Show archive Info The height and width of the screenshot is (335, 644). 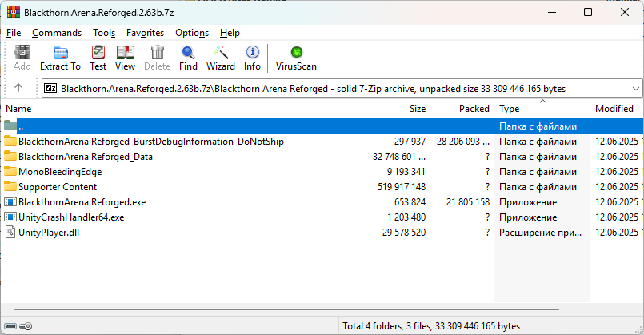click(252, 58)
